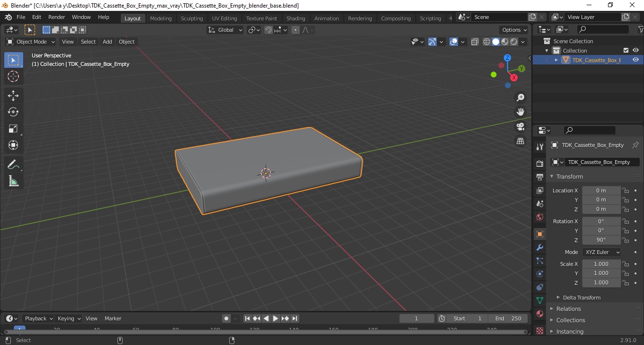Expand TDK_Cassette_Box object in outliner
The height and width of the screenshot is (345, 644).
556,60
